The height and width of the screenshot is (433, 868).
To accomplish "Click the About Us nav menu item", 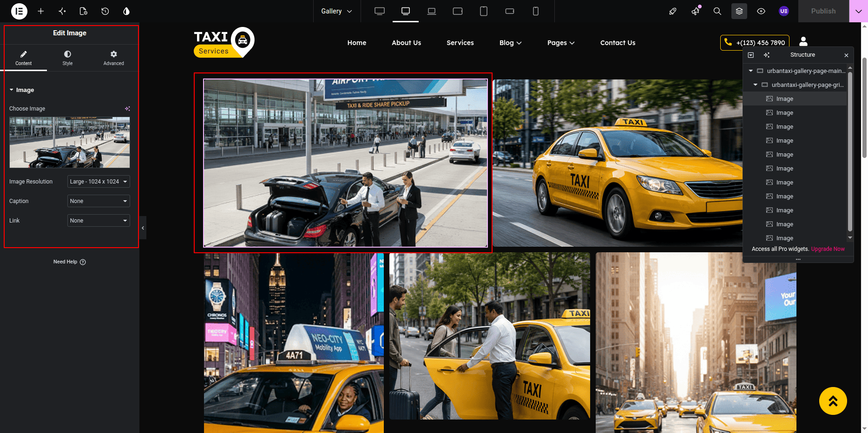I will tap(406, 43).
